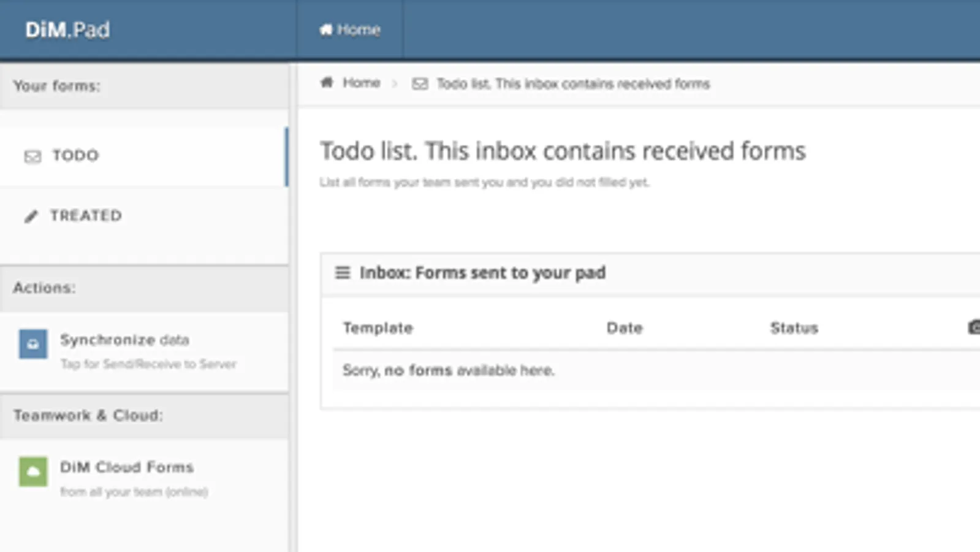Sort the table by the Template column
Screen dimensions: 980x552
click(378, 328)
